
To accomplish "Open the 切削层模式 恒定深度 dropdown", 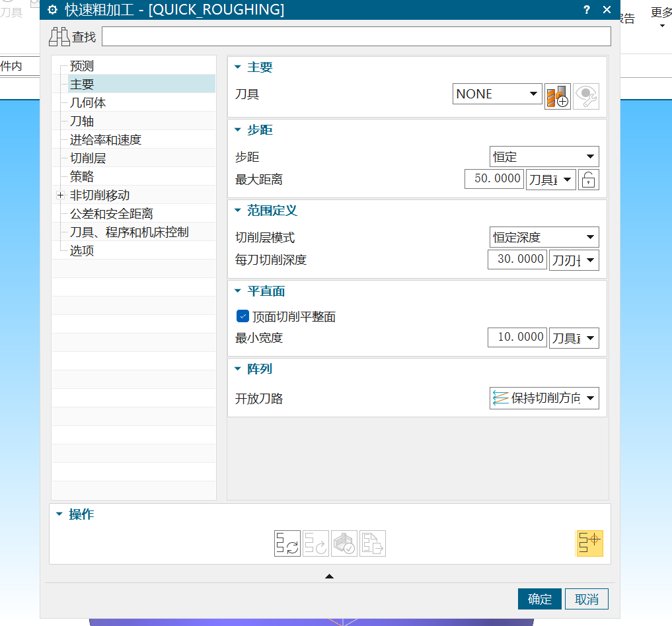I will pyautogui.click(x=544, y=237).
